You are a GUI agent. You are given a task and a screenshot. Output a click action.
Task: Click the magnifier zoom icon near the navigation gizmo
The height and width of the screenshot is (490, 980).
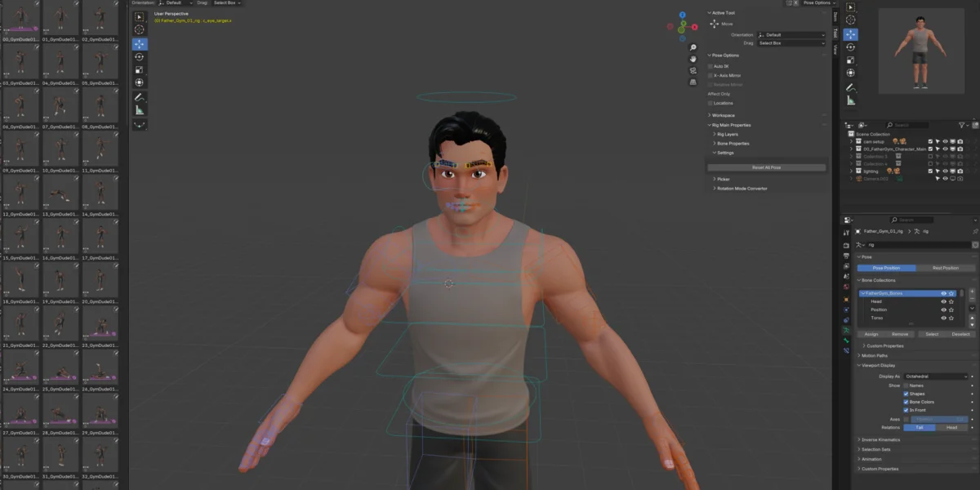tap(692, 47)
